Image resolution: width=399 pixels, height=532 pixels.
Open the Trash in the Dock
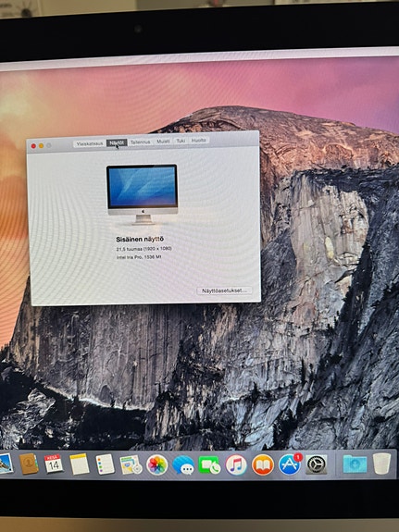coord(382,464)
